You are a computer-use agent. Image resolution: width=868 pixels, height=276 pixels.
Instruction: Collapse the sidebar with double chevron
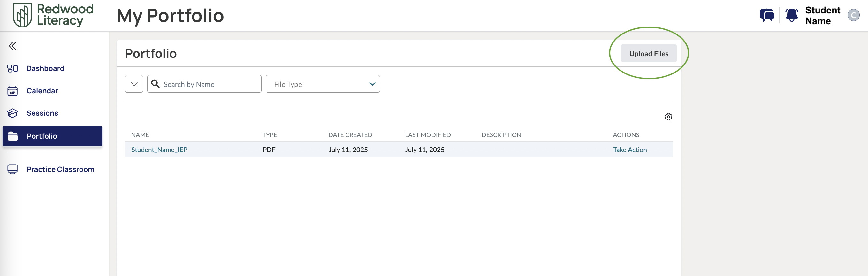tap(12, 45)
